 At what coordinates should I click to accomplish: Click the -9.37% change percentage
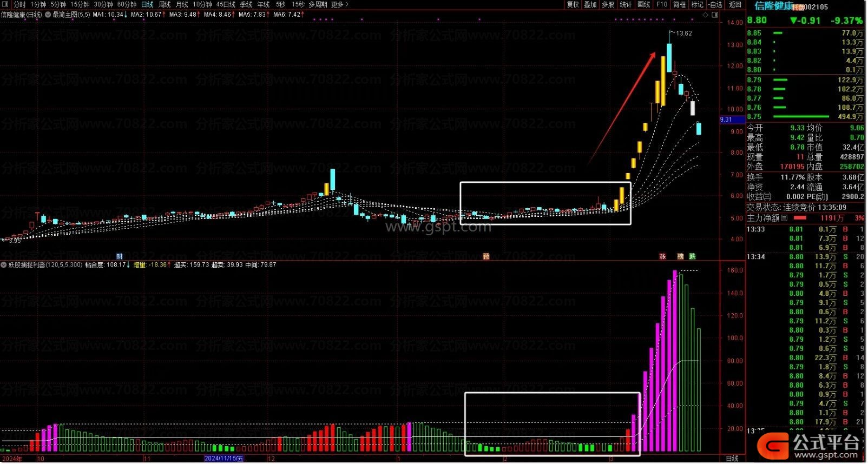[x=847, y=21]
